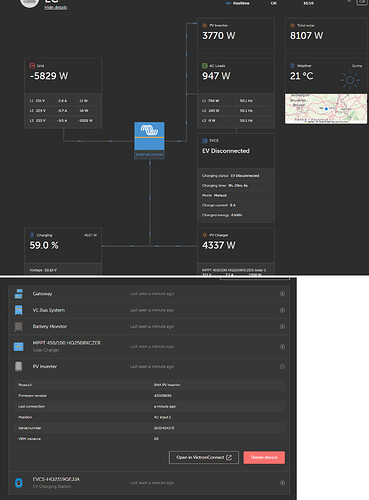
Task: Click the EVCS card icon
Action: 205,141
